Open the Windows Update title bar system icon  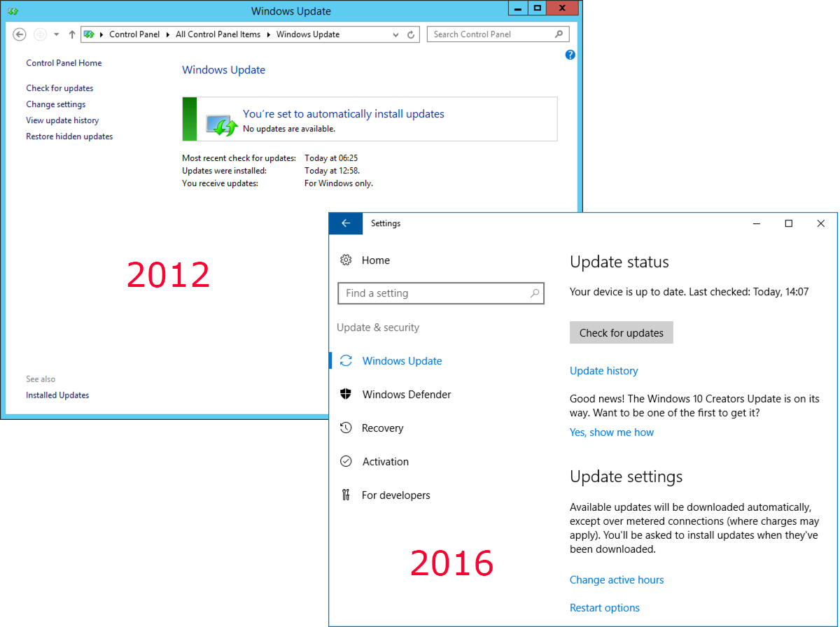point(13,11)
